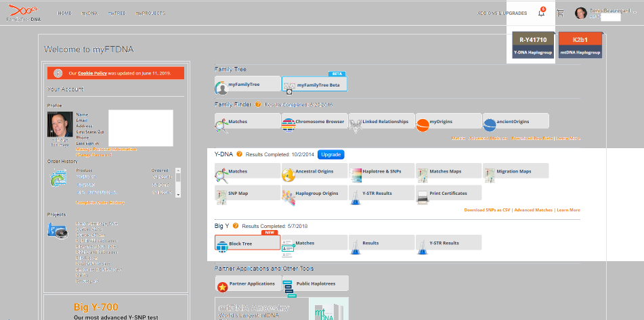
Task: Click Manage Personal Information link
Action: (x=106, y=150)
